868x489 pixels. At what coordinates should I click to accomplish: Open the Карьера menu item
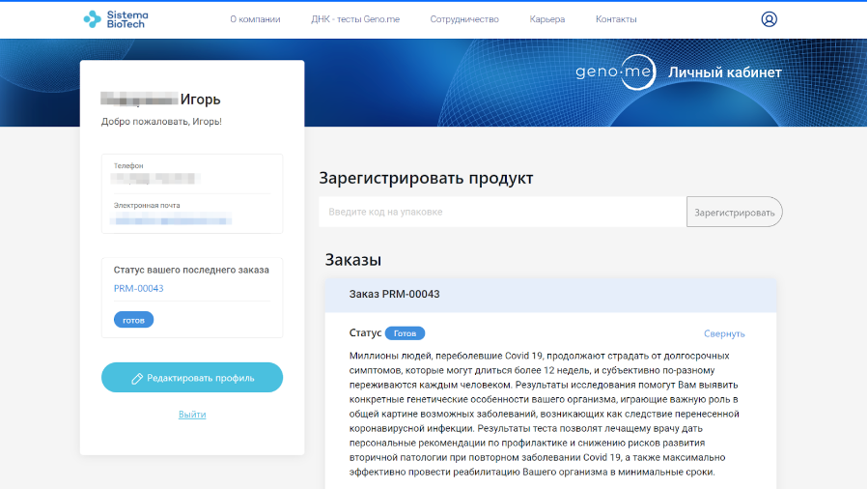click(x=546, y=19)
